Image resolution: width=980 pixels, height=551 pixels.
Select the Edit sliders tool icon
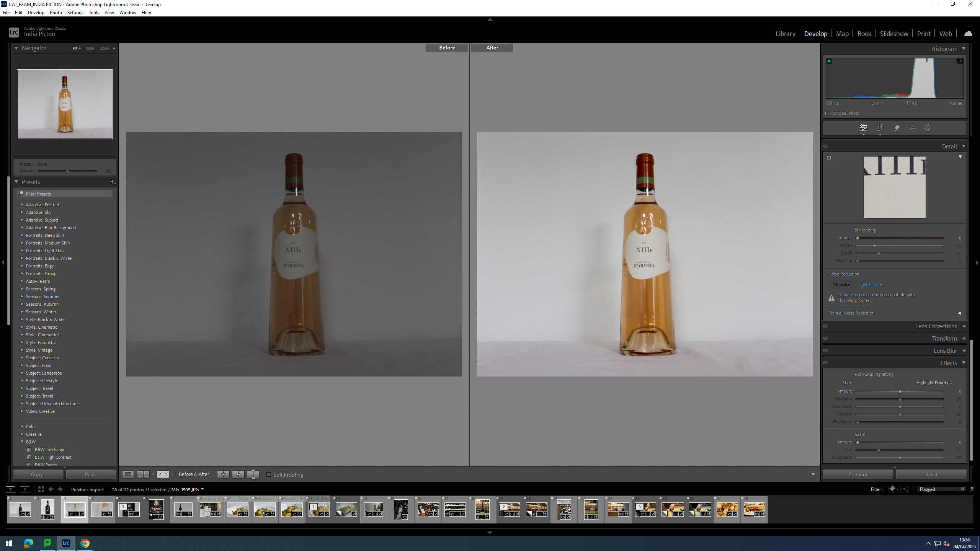click(863, 128)
